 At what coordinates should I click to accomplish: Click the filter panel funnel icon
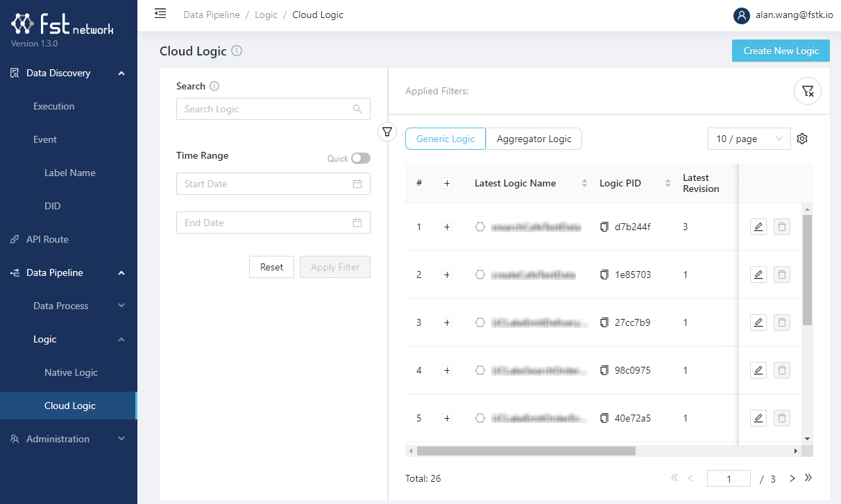point(387,131)
